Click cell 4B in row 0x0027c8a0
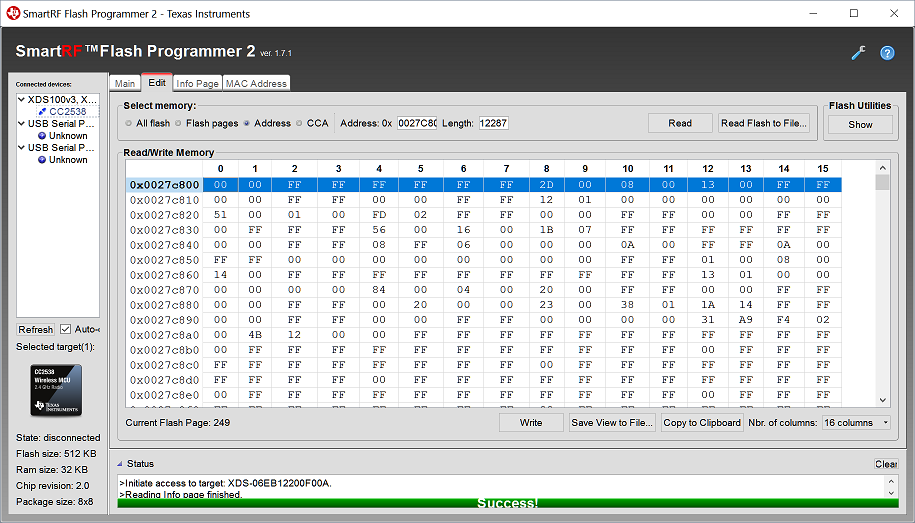Screen dimensions: 915x523 pos(254,335)
